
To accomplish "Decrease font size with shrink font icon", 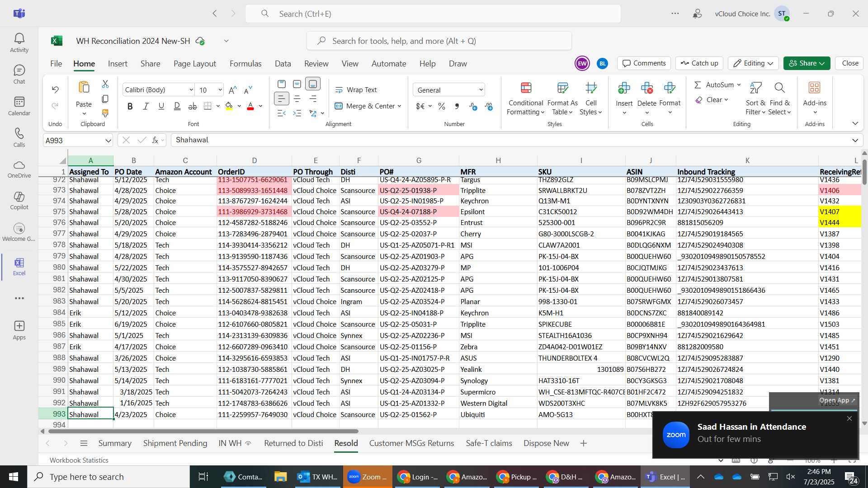I will tap(248, 90).
